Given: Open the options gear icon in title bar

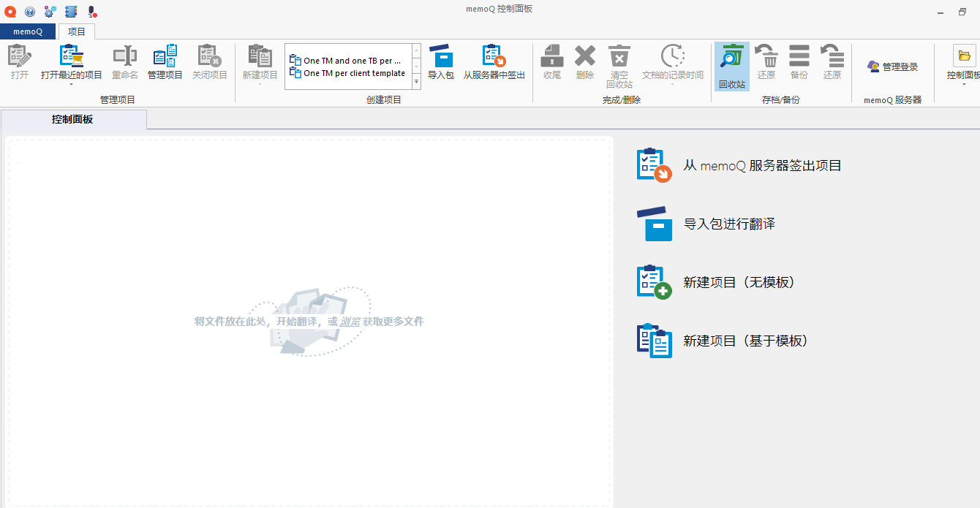Looking at the screenshot, I should pyautogui.click(x=50, y=12).
